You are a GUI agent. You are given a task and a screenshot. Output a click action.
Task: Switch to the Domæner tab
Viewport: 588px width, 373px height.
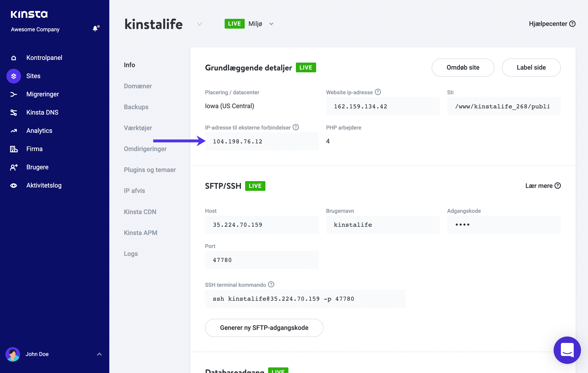pos(138,86)
